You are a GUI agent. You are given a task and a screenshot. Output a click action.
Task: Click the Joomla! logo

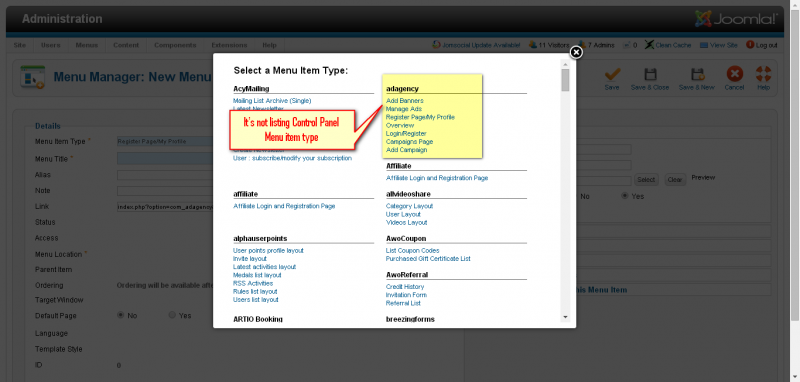pyautogui.click(x=736, y=19)
